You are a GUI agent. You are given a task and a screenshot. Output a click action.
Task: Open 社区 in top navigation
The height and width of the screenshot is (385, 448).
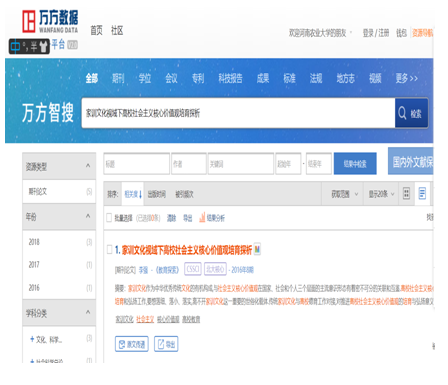pos(117,31)
